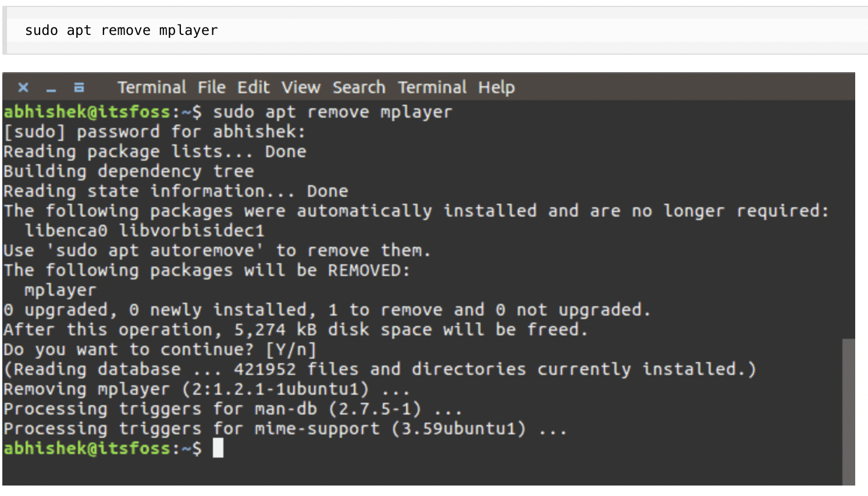The height and width of the screenshot is (496, 868).
Task: Click 'Reading package lists... Done' line
Action: (155, 151)
